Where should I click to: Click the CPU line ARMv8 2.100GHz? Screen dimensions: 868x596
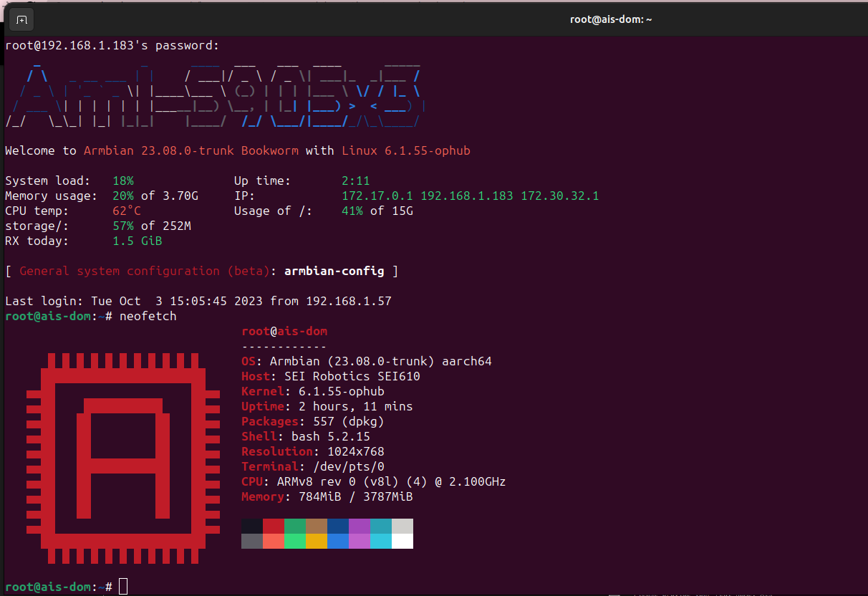[374, 481]
